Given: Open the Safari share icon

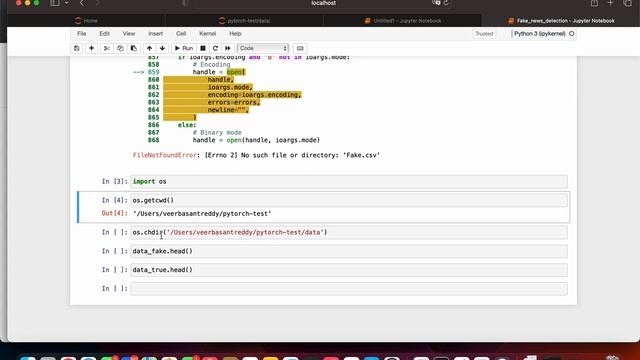Looking at the screenshot, I should (x=594, y=3).
